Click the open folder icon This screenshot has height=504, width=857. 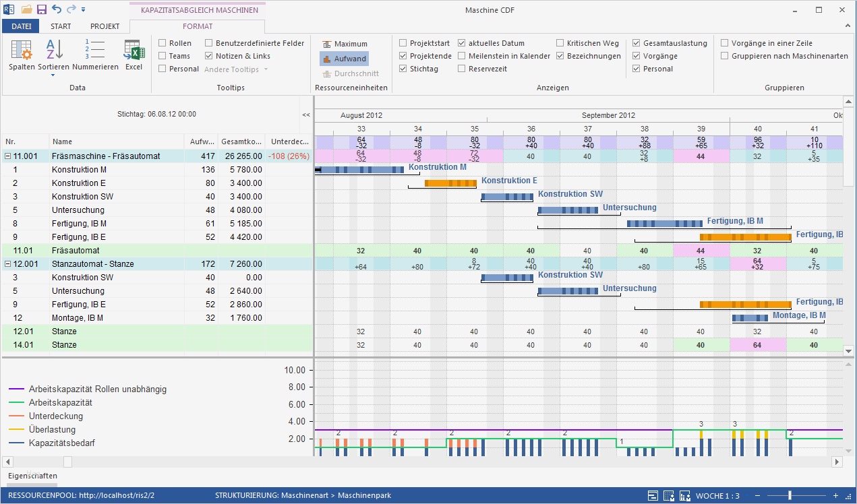pos(27,9)
